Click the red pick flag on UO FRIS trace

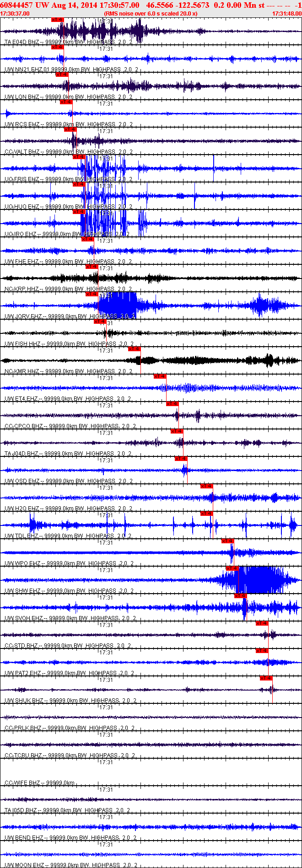click(x=79, y=157)
